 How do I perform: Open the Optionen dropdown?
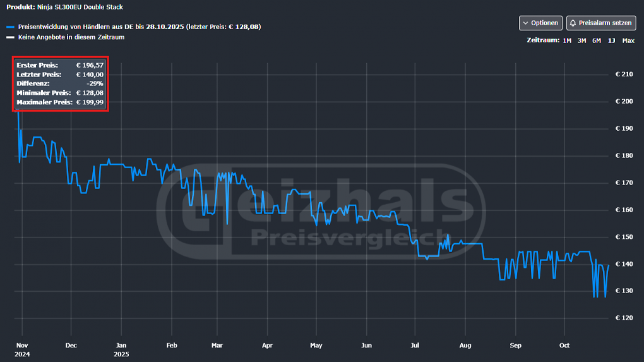click(540, 23)
